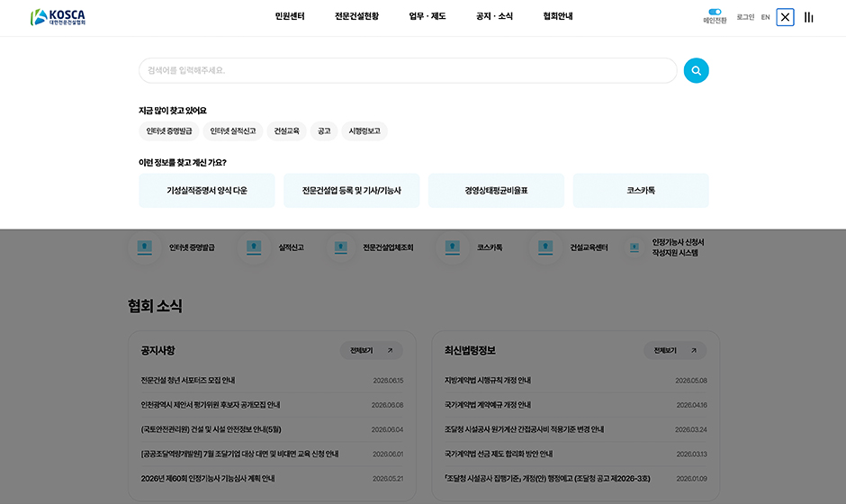Select 공고 keyword chip
The width and height of the screenshot is (846, 504).
click(x=324, y=131)
